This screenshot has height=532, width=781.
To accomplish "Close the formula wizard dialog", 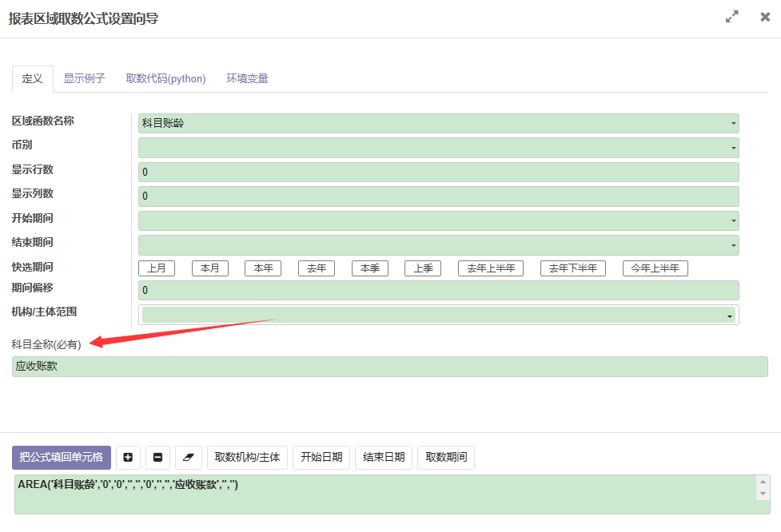I will (765, 17).
